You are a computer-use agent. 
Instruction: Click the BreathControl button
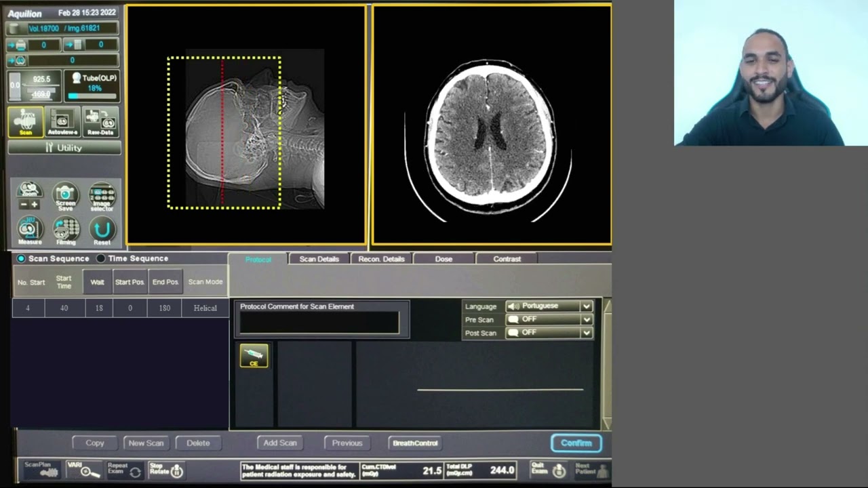[x=415, y=443]
